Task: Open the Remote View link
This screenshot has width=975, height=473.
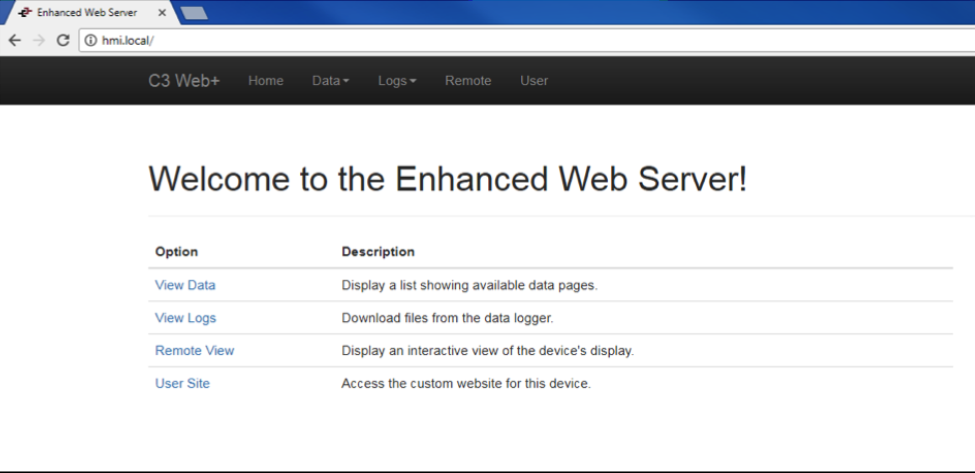Action: pos(195,351)
